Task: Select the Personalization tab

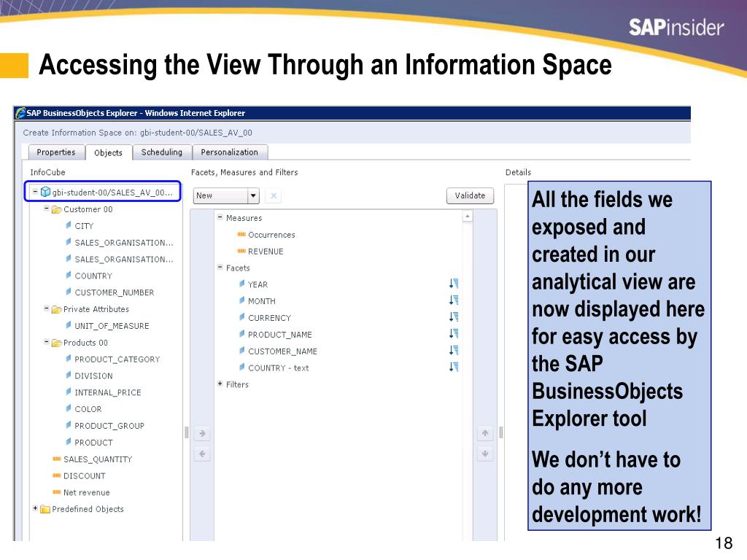Action: coord(229,152)
